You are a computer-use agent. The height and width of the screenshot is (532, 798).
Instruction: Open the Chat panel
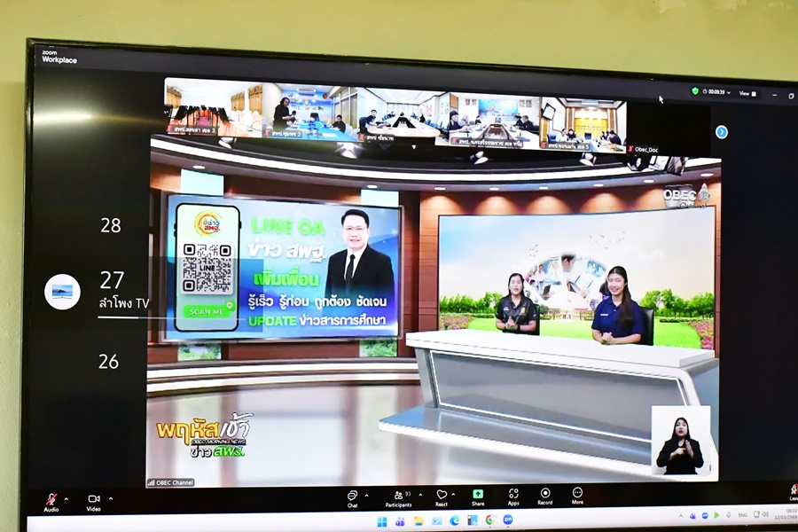point(352,497)
